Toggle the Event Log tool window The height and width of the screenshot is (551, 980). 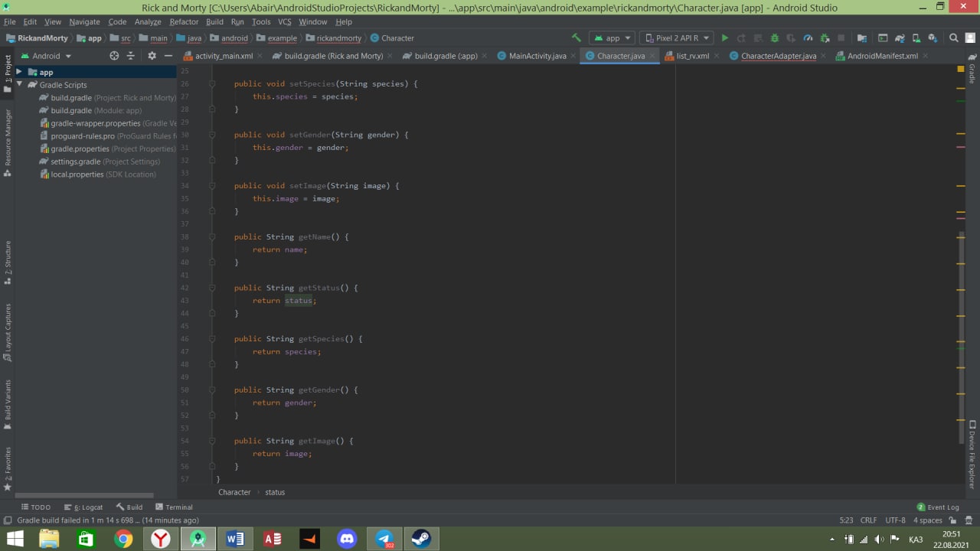coord(938,507)
